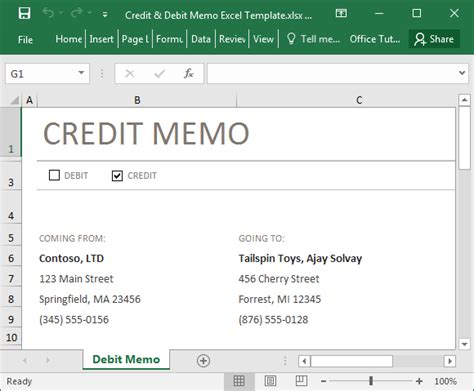The image size is (474, 391).
Task: Switch to Normal view icon
Action: click(239, 381)
